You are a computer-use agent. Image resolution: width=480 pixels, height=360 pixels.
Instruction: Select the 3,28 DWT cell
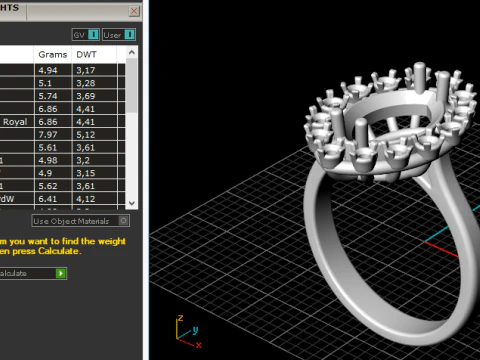95,83
